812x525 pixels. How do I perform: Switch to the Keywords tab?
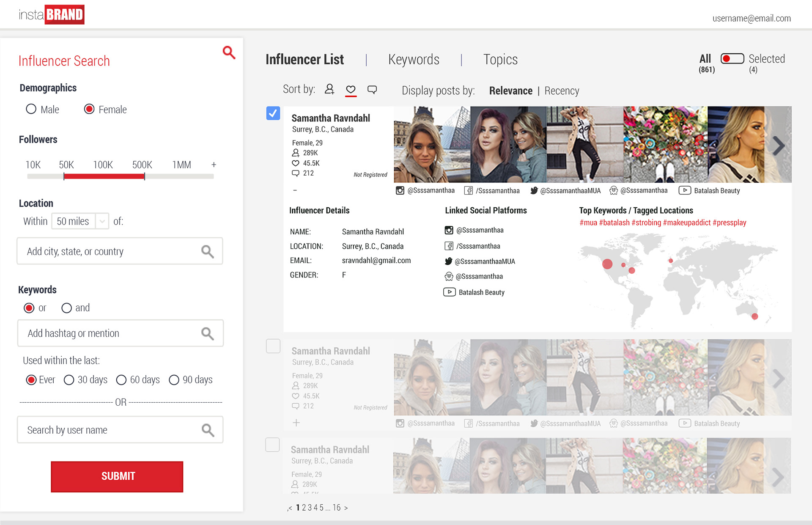point(414,60)
